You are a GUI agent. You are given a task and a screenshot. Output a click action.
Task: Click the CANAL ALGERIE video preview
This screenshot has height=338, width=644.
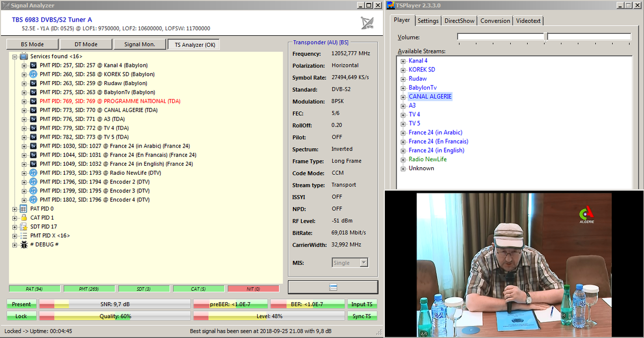coord(514,264)
